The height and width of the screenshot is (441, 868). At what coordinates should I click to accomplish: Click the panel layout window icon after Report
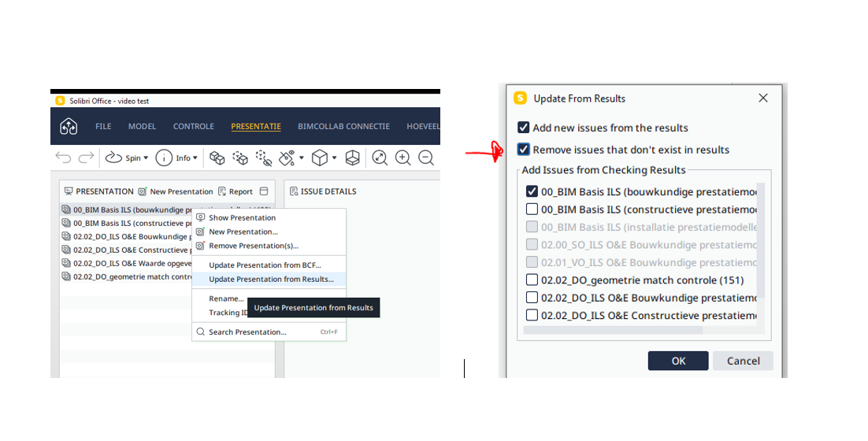[264, 191]
